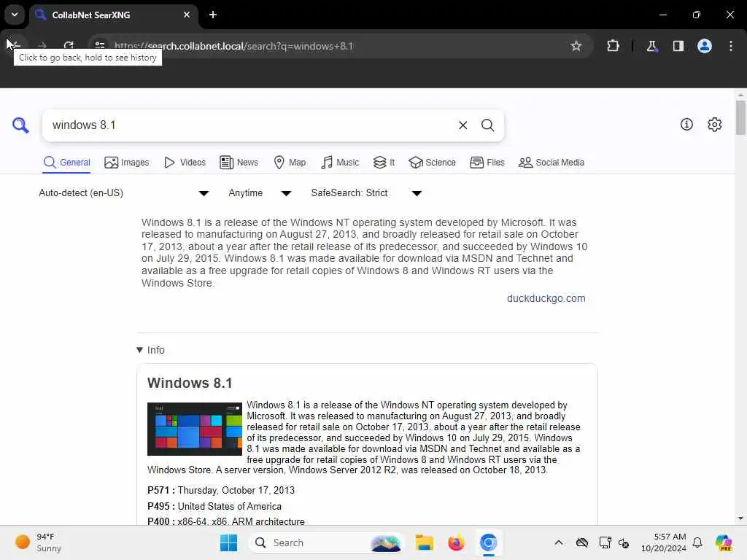This screenshot has height=560, width=747.
Task: Open the SearXNG about info icon
Action: coord(686,125)
